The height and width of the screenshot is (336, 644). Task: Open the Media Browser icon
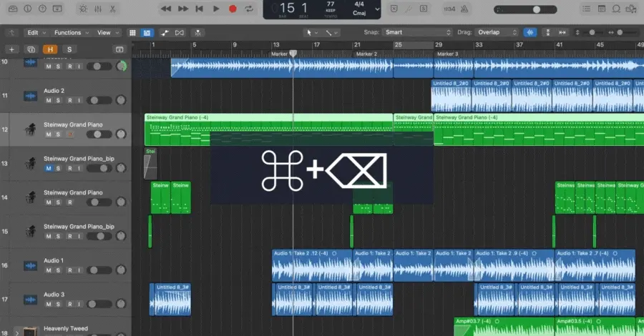click(631, 9)
